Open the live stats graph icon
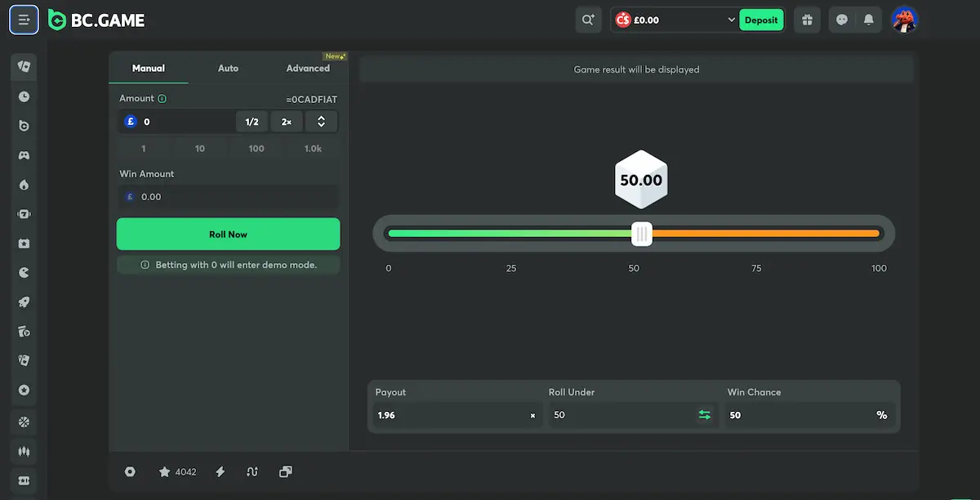Viewport: 980px width, 500px height. (252, 471)
